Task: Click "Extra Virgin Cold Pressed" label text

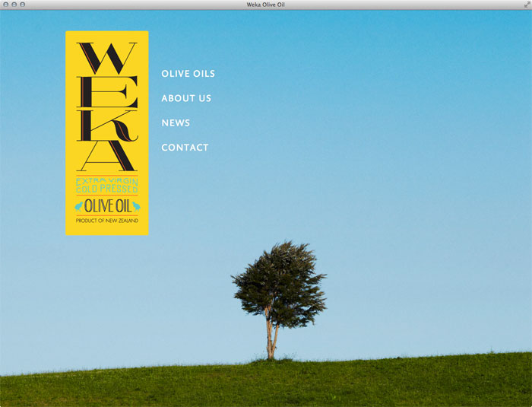Action: [x=107, y=184]
